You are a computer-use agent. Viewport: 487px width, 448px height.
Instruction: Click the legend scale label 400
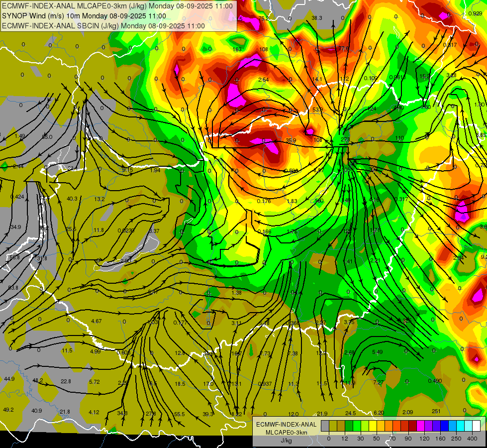tap(472, 439)
